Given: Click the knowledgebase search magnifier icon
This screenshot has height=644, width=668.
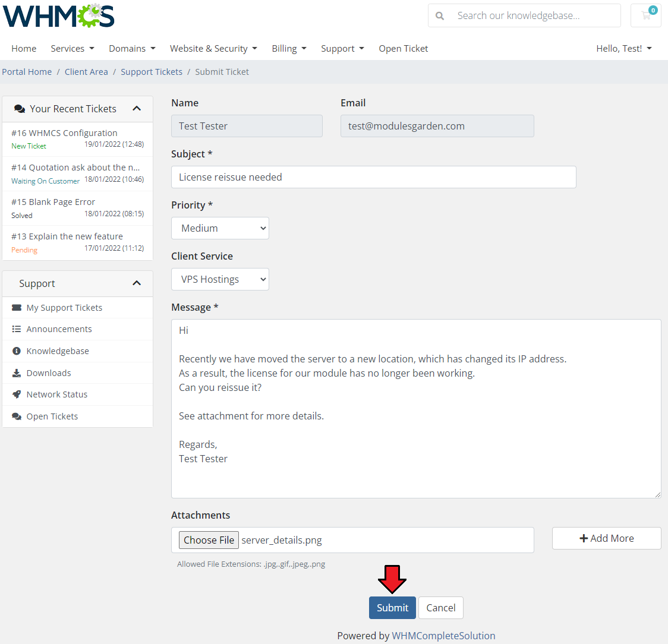Looking at the screenshot, I should [440, 16].
